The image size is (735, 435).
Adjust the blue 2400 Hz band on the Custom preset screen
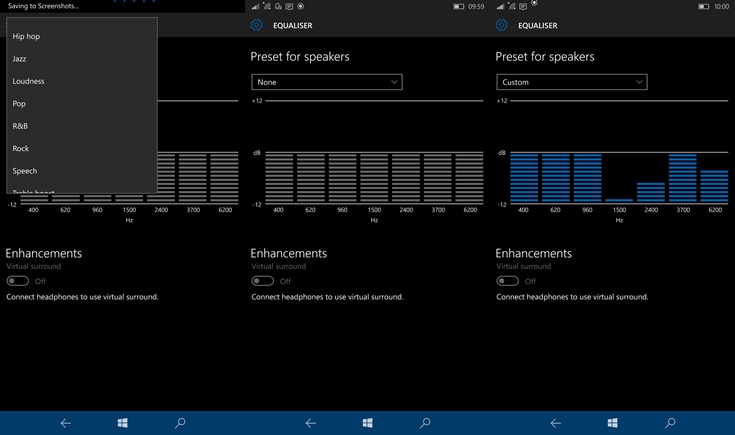pos(651,192)
